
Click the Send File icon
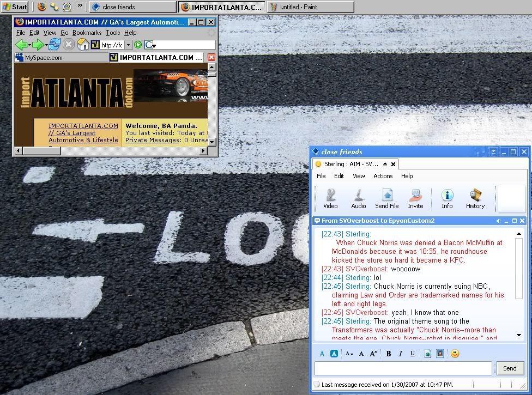click(x=386, y=199)
